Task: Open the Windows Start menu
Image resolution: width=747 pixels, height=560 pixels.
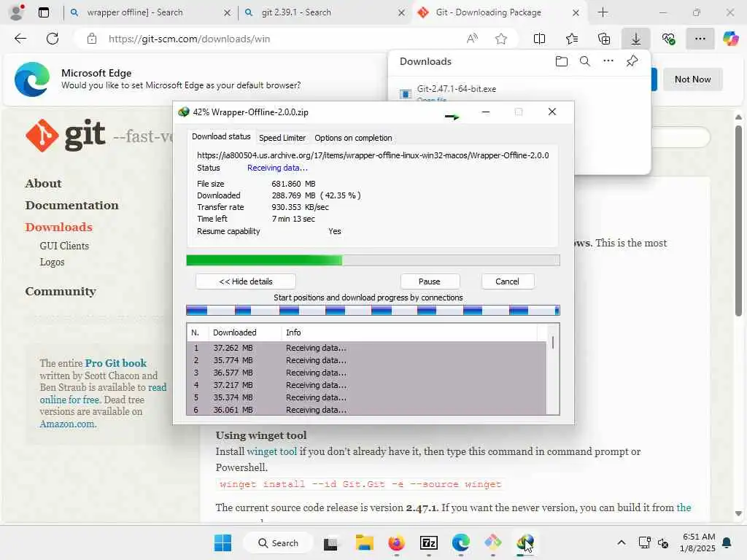Action: [223, 542]
